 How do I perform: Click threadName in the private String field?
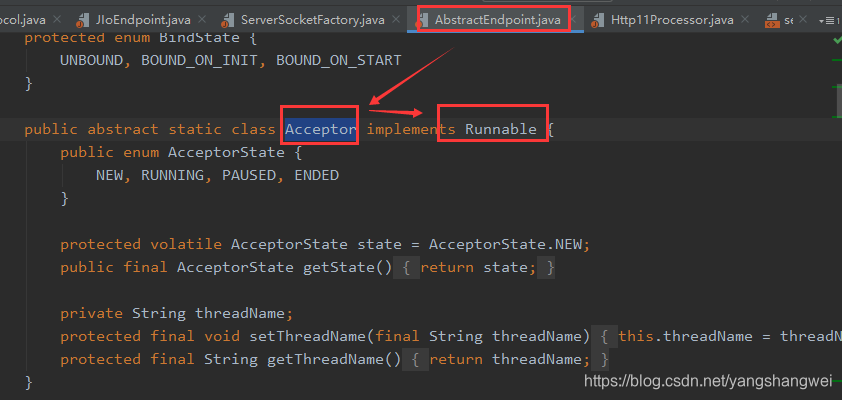(239, 314)
